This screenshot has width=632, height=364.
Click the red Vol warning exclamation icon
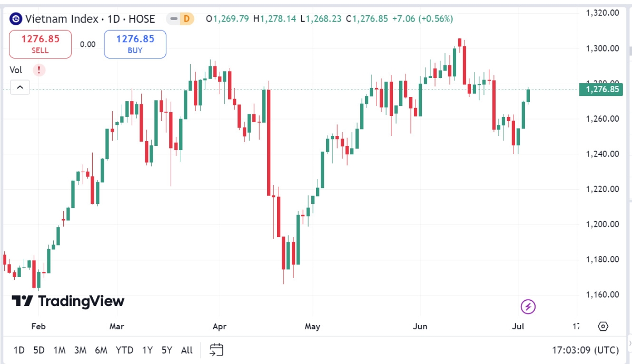(x=39, y=70)
